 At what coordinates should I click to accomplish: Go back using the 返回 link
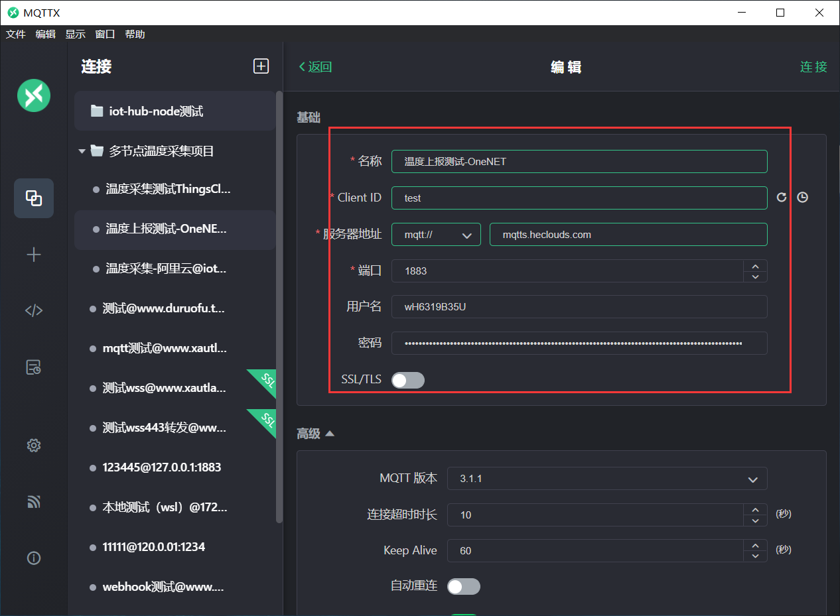(315, 67)
